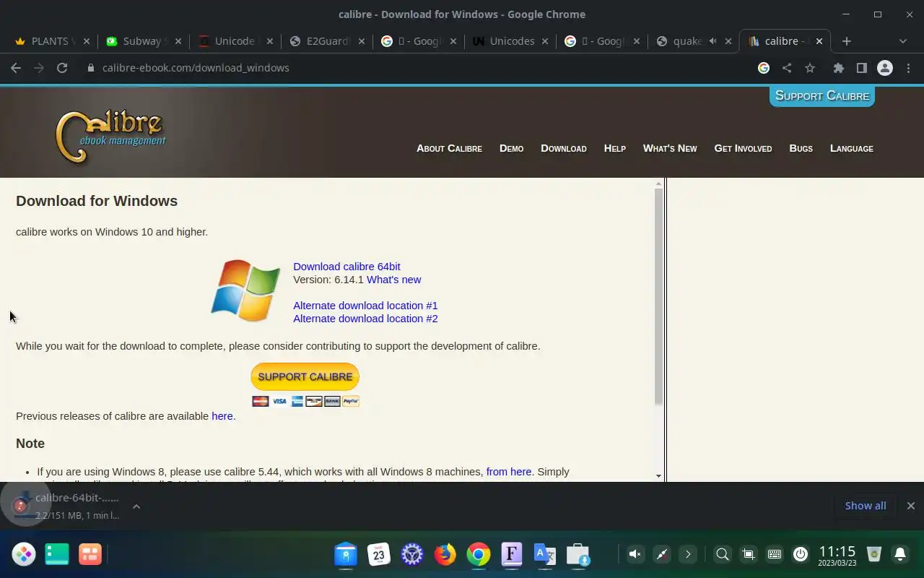Open Chrome's three-dot menu

tap(909, 68)
